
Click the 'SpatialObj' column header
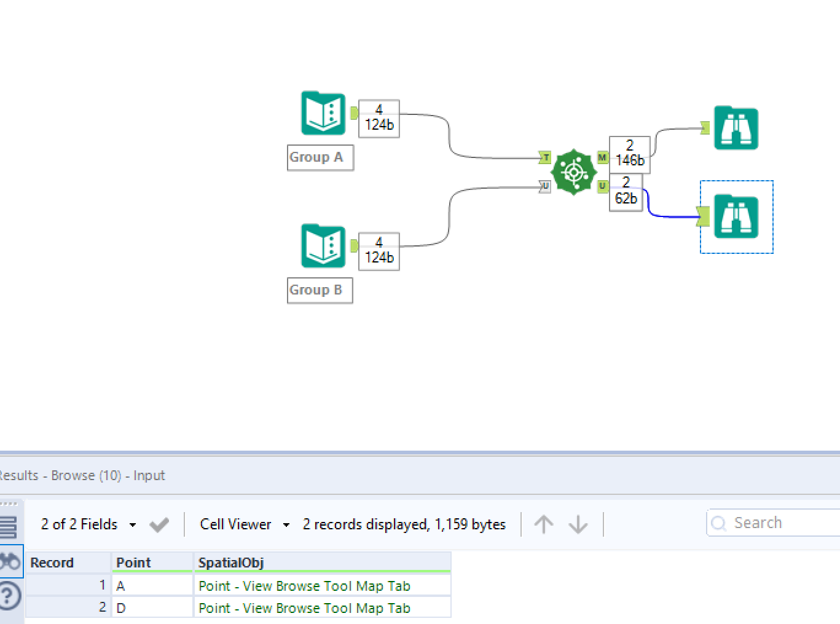323,563
